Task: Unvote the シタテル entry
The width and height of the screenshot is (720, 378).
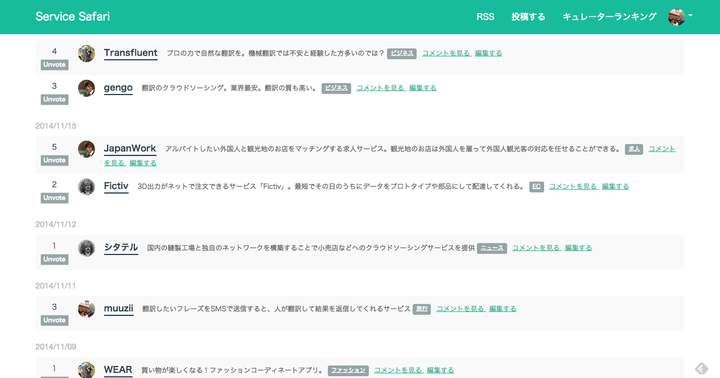Action: (x=54, y=260)
